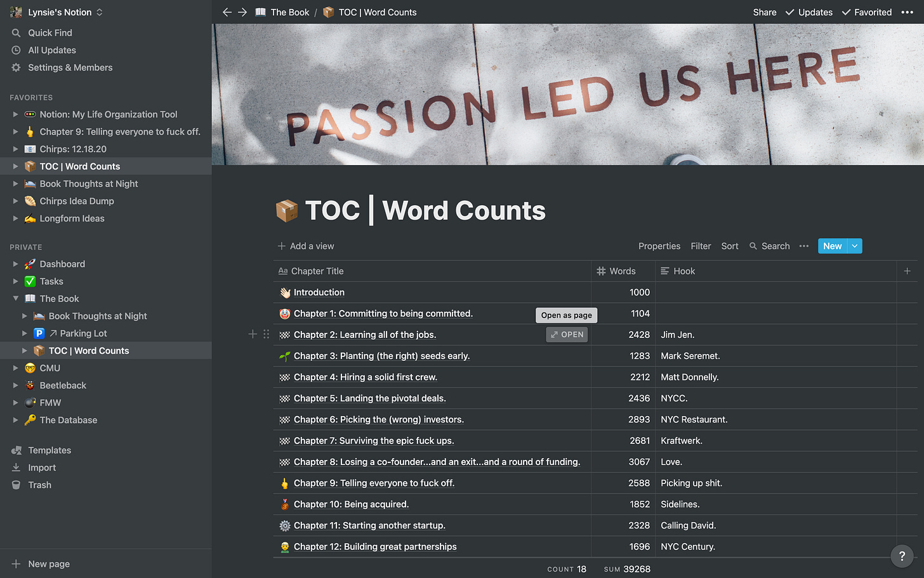
Task: Click the gear icon on the Chapter 11 row
Action: coord(285,526)
